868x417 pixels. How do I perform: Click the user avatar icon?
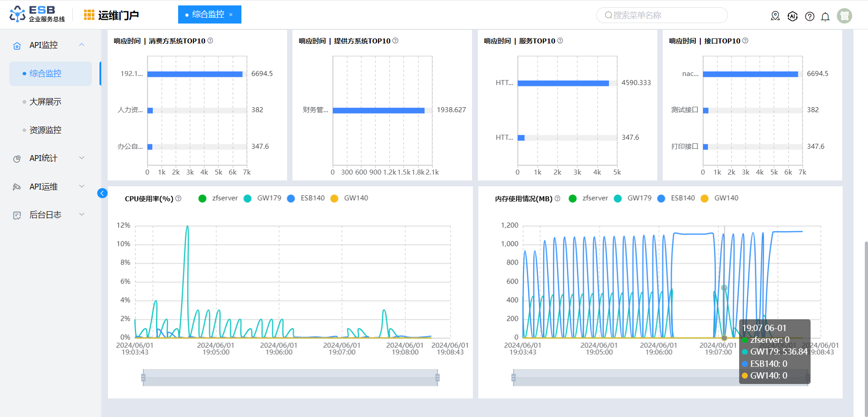click(844, 16)
